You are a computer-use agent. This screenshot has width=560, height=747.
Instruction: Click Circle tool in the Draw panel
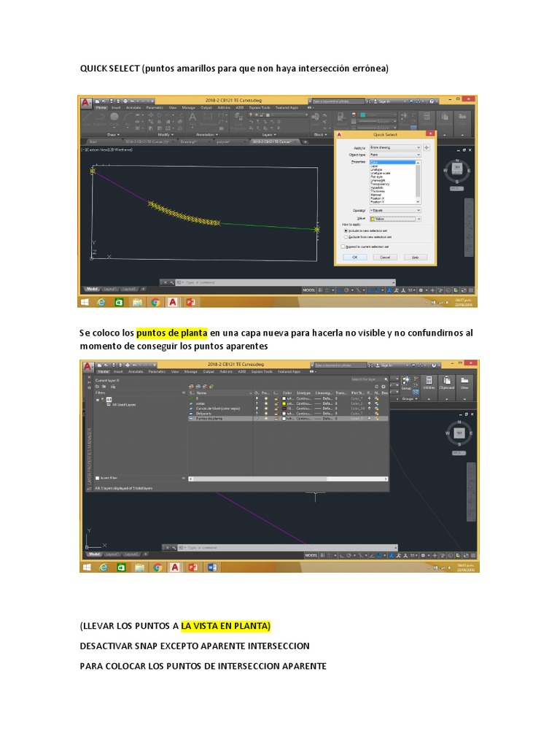tap(114, 117)
